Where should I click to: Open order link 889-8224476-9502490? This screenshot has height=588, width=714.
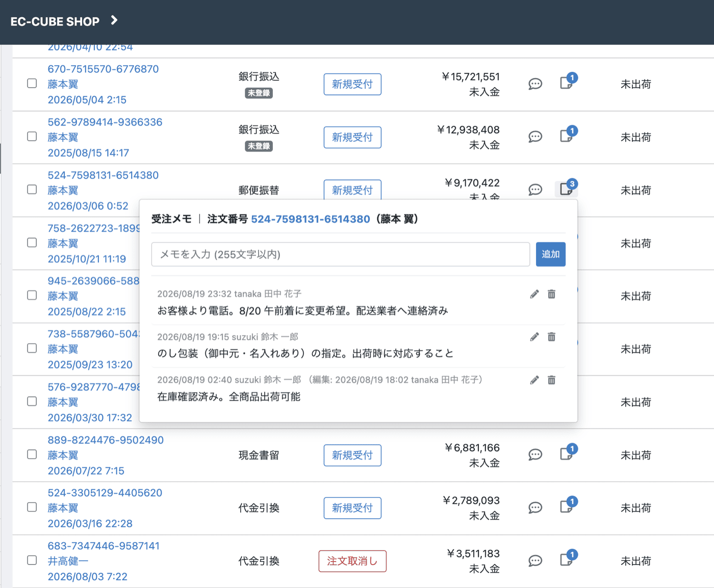click(106, 440)
